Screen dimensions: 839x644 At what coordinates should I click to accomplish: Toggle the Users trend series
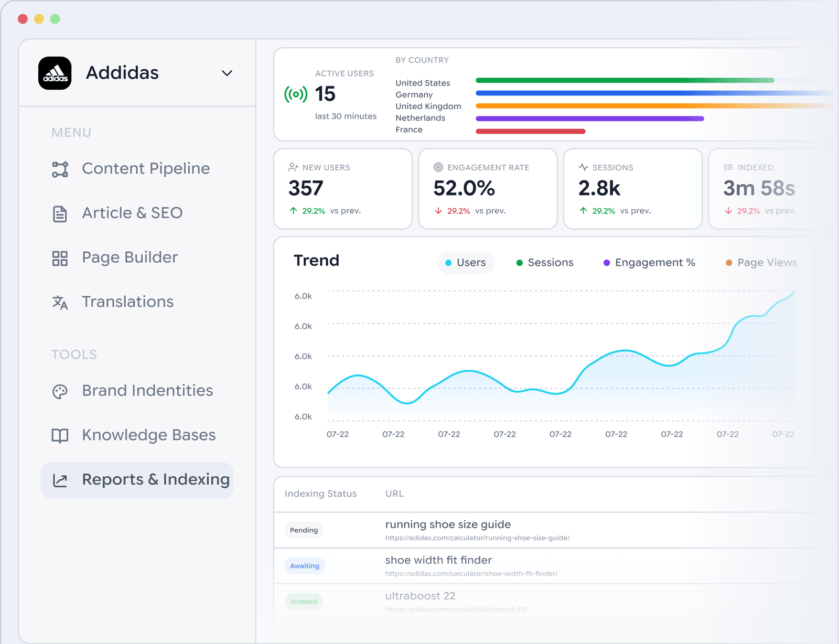click(466, 263)
